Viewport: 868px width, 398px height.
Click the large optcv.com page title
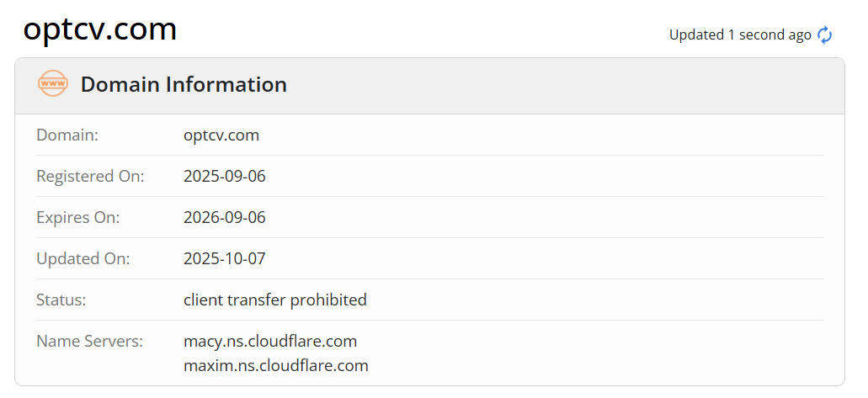pos(99,29)
